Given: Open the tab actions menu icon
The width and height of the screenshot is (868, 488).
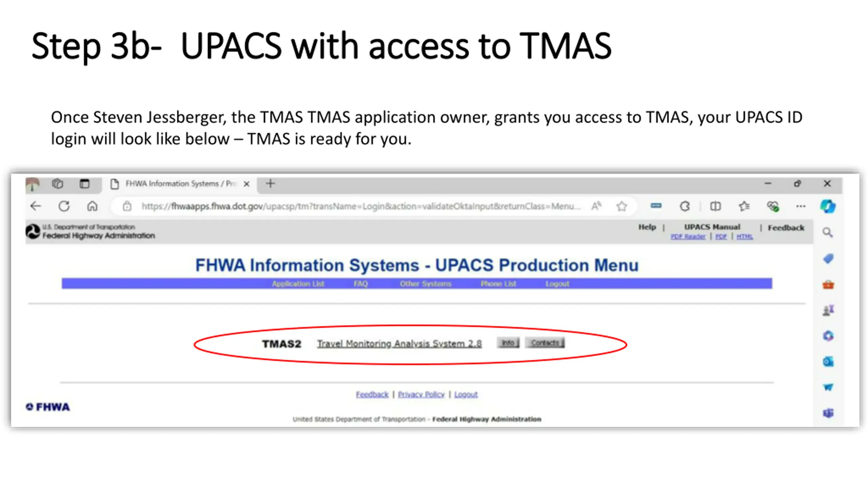Looking at the screenshot, I should pos(84,184).
